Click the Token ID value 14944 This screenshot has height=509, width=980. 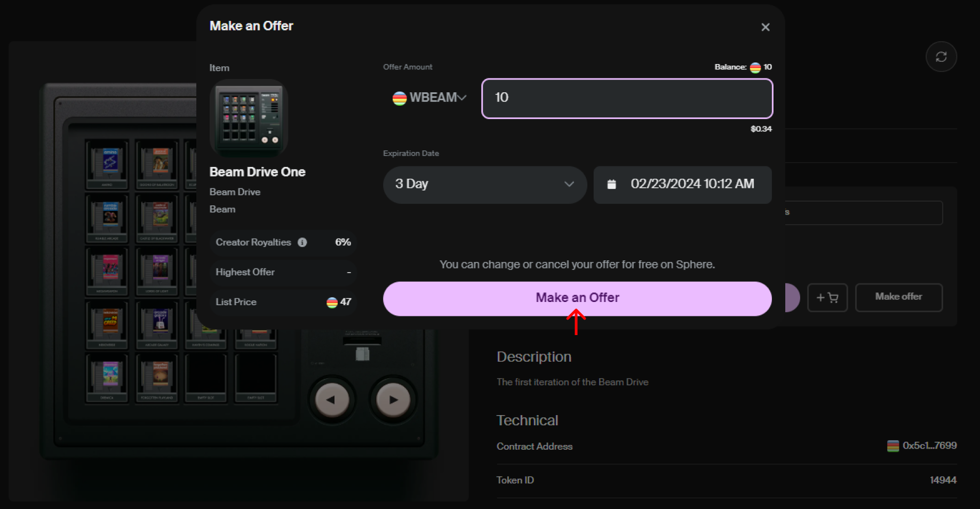coord(943,480)
